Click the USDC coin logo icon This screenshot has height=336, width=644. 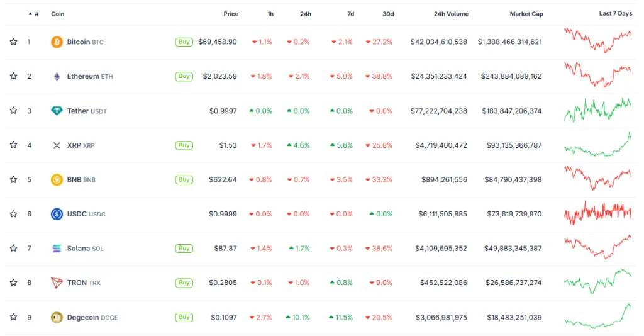pyautogui.click(x=57, y=214)
